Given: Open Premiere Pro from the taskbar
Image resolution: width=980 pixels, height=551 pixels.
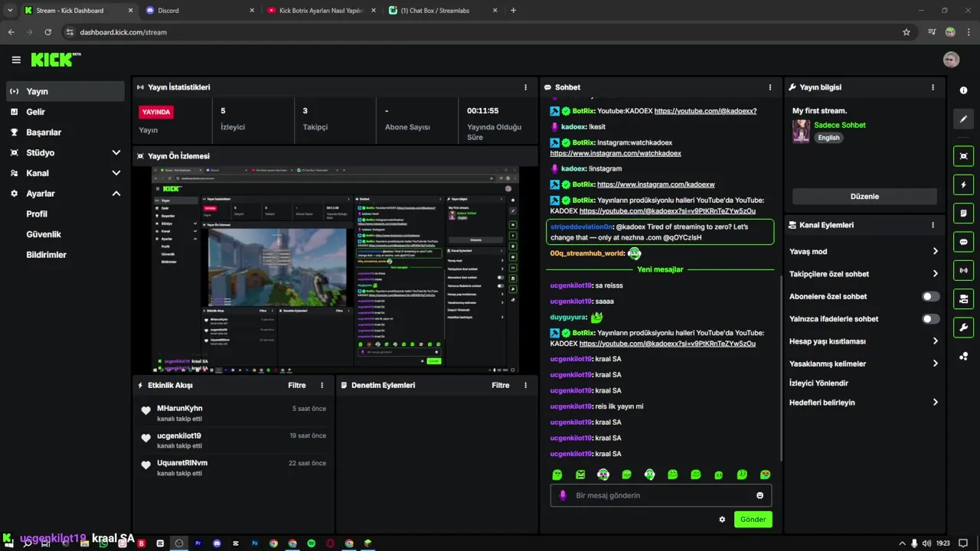Looking at the screenshot, I should coord(198,543).
